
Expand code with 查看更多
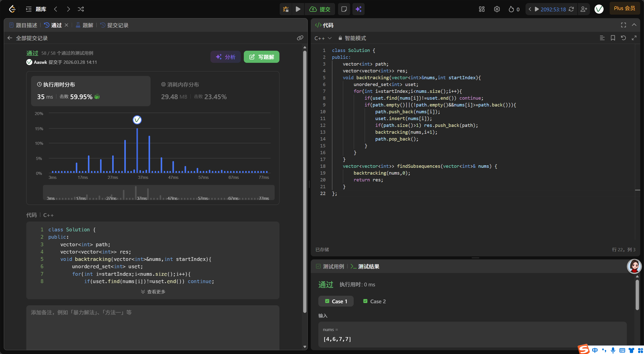click(x=153, y=292)
